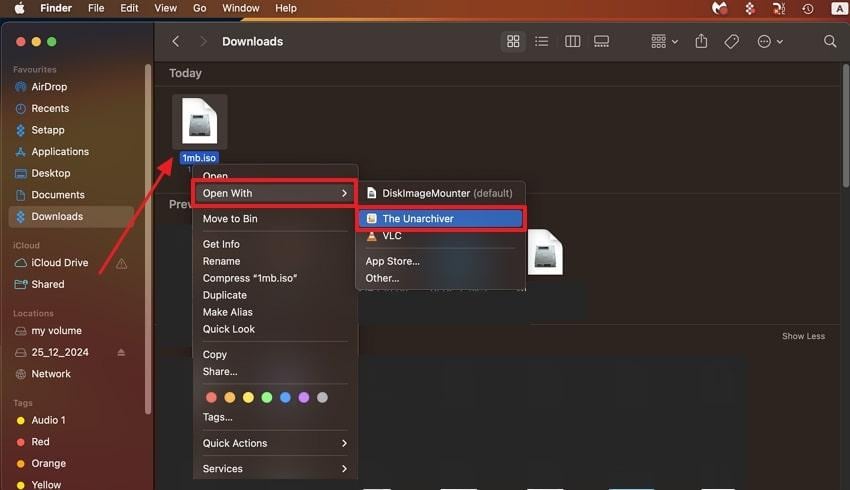This screenshot has width=850, height=490.
Task: Select Downloads in the sidebar
Action: click(x=72, y=217)
